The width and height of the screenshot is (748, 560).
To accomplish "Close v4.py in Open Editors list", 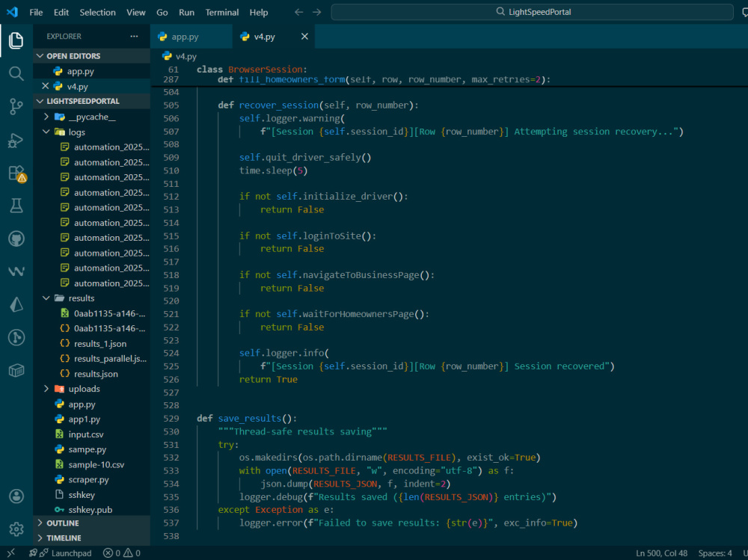I will click(46, 86).
